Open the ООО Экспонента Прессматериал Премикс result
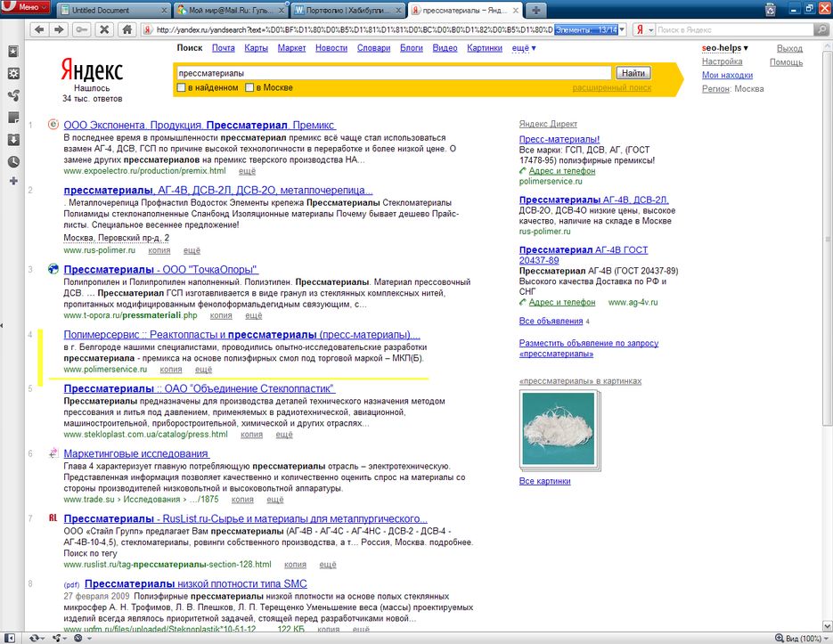This screenshot has height=644, width=833. (200, 126)
